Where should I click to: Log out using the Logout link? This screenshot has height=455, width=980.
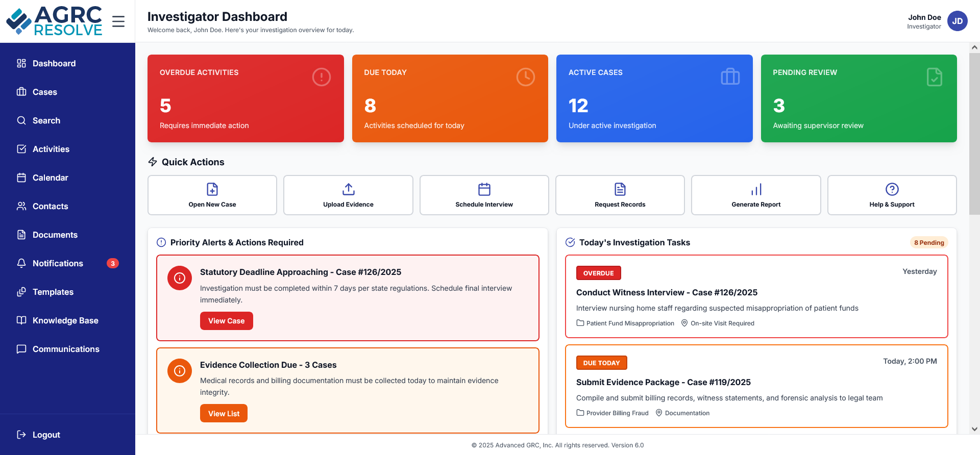point(46,435)
